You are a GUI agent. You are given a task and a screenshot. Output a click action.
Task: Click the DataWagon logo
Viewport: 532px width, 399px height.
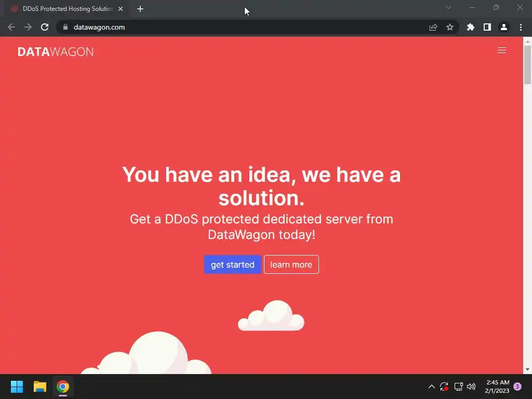click(56, 51)
